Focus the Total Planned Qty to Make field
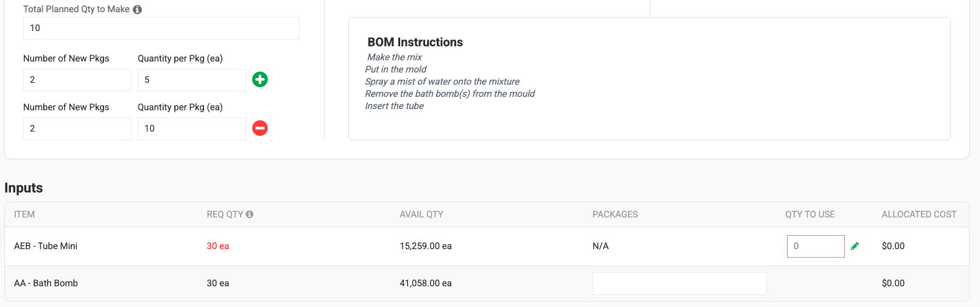Screen dimensions: 980x307 (x=161, y=28)
